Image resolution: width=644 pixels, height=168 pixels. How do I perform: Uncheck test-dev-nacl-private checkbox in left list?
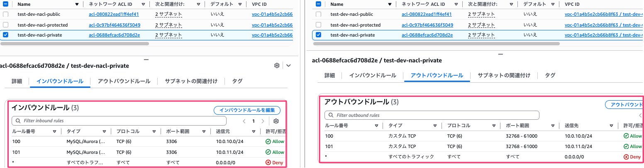coord(5,35)
